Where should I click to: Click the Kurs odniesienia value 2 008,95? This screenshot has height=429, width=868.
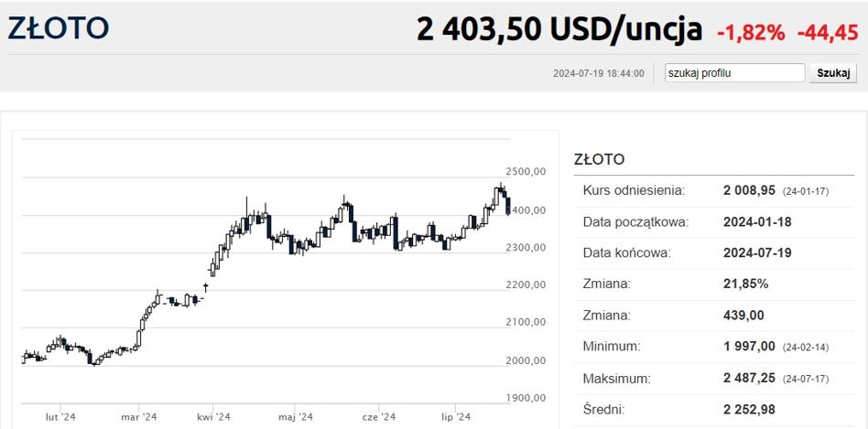749,190
